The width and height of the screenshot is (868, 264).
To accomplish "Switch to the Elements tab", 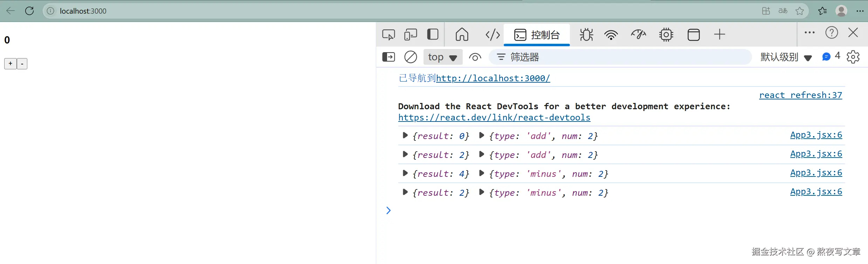I will point(492,35).
